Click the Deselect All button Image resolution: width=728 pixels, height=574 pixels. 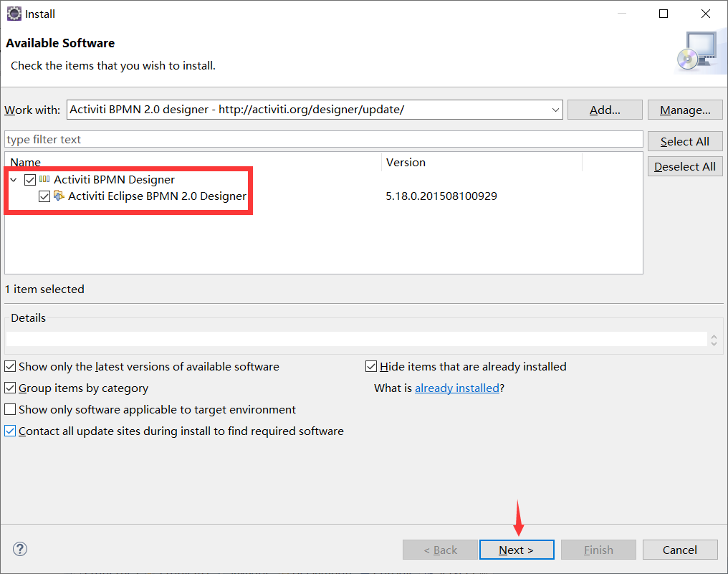685,166
